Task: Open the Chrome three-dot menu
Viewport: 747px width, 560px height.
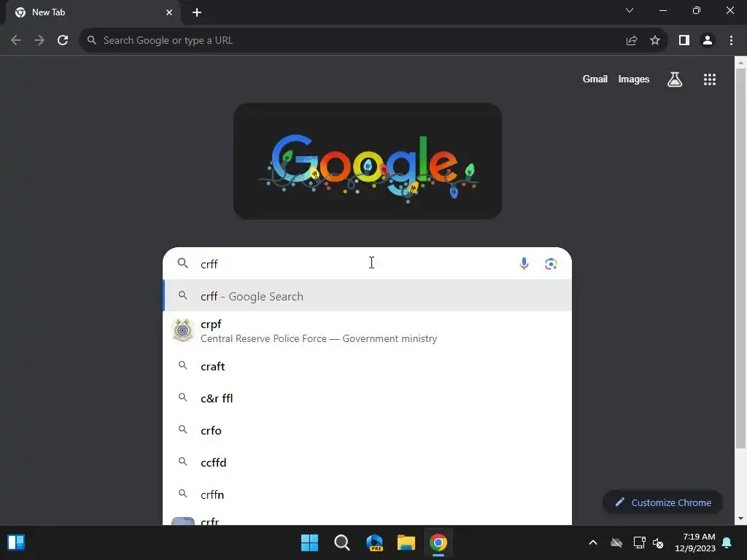Action: 731,41
